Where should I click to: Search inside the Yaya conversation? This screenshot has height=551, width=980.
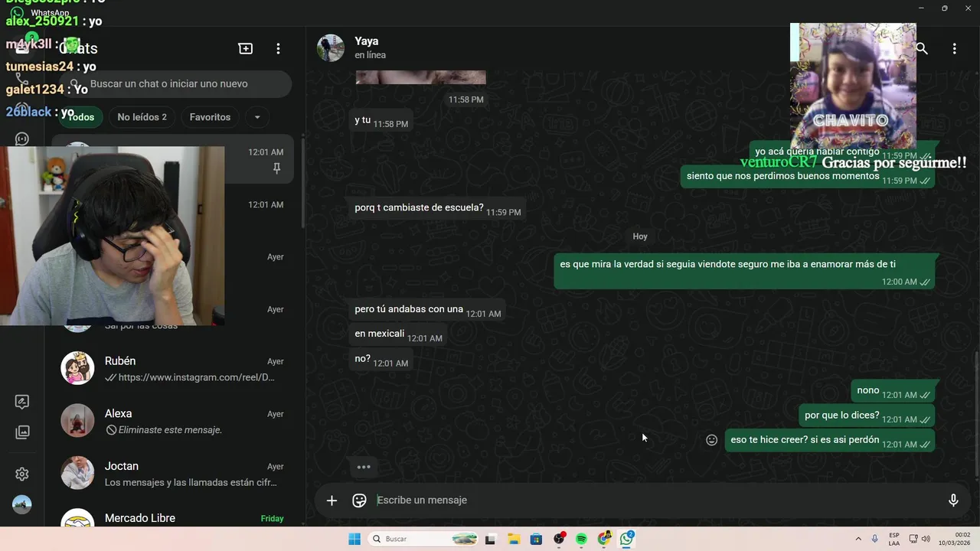[922, 49]
